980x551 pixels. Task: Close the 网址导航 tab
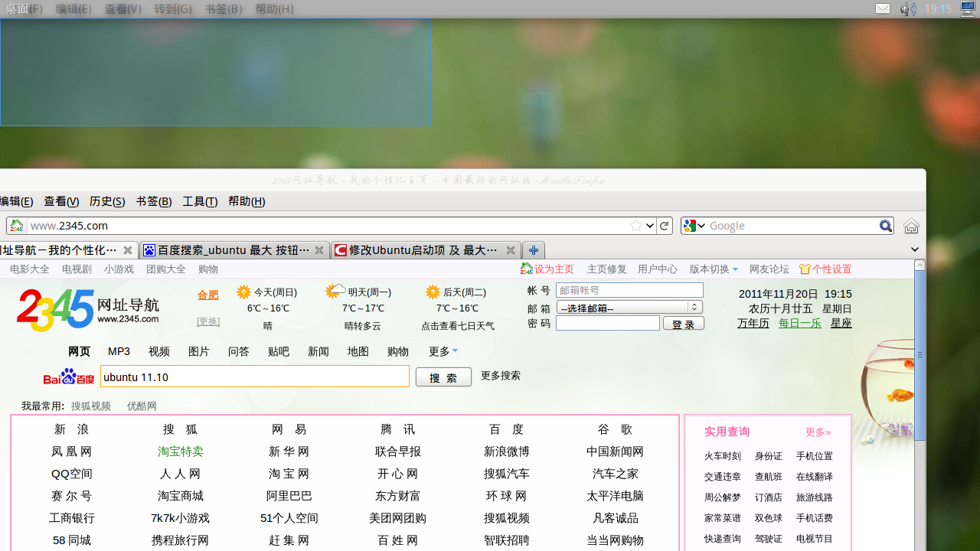(128, 250)
